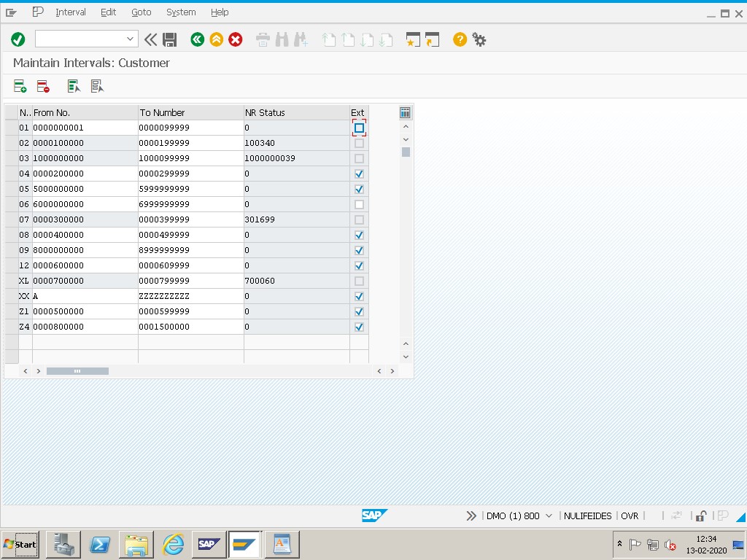Click the green Enter checkmark icon

coord(18,39)
